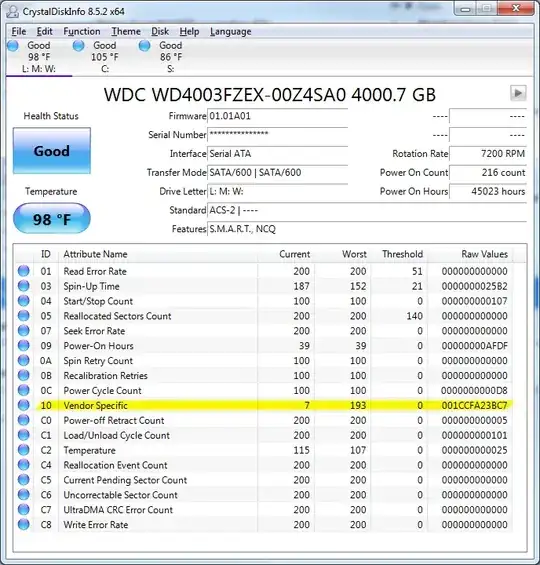This screenshot has width=540, height=565.
Task: Click status orb for Write Error Rate
Action: point(24,524)
